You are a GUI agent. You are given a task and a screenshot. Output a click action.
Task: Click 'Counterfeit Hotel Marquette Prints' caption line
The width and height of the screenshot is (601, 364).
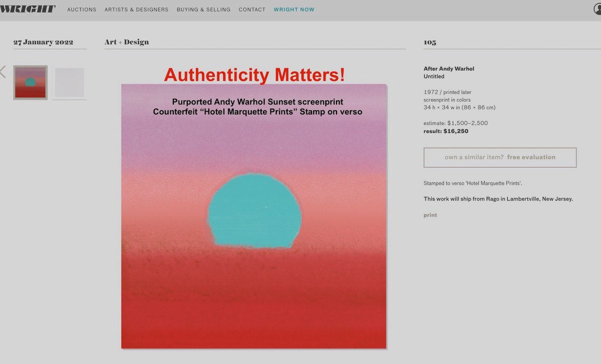click(258, 112)
